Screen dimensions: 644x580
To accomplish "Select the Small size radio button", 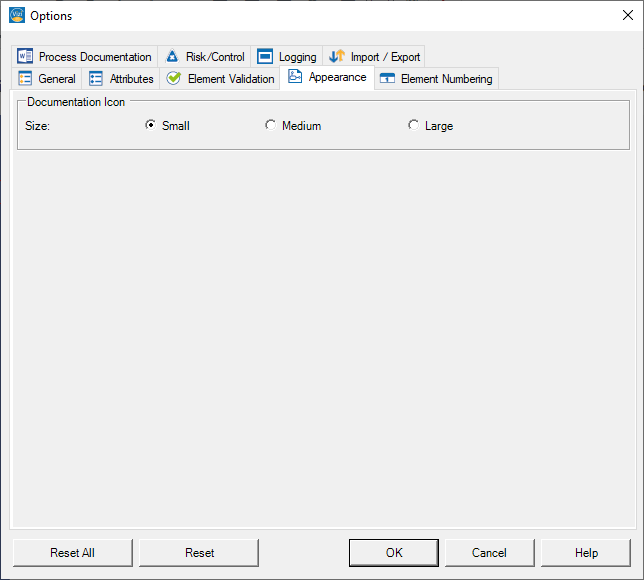I will pos(151,126).
